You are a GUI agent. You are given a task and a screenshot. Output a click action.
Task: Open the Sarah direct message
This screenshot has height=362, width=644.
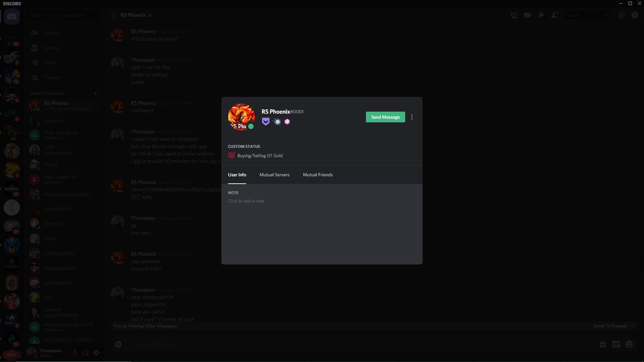(x=64, y=238)
